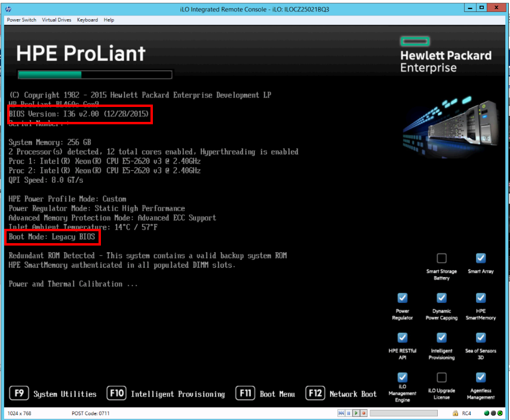The width and height of the screenshot is (510, 420).
Task: Click the green play icon
Action: tap(356, 413)
